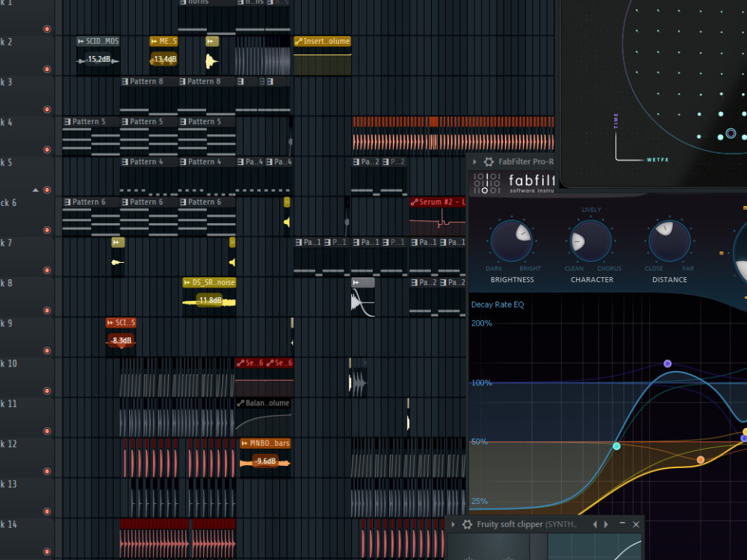Click the circular XY pad node near WETFX axis
This screenshot has width=747, height=560.
(731, 134)
